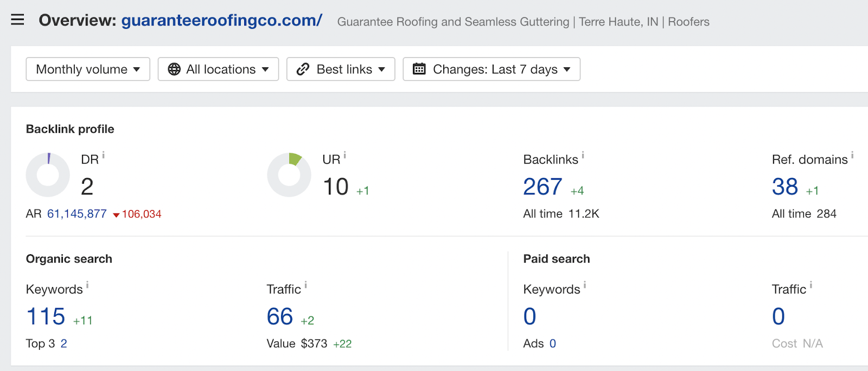868x371 pixels.
Task: Open guaranteeroofingco.com link in title
Action: tap(221, 21)
